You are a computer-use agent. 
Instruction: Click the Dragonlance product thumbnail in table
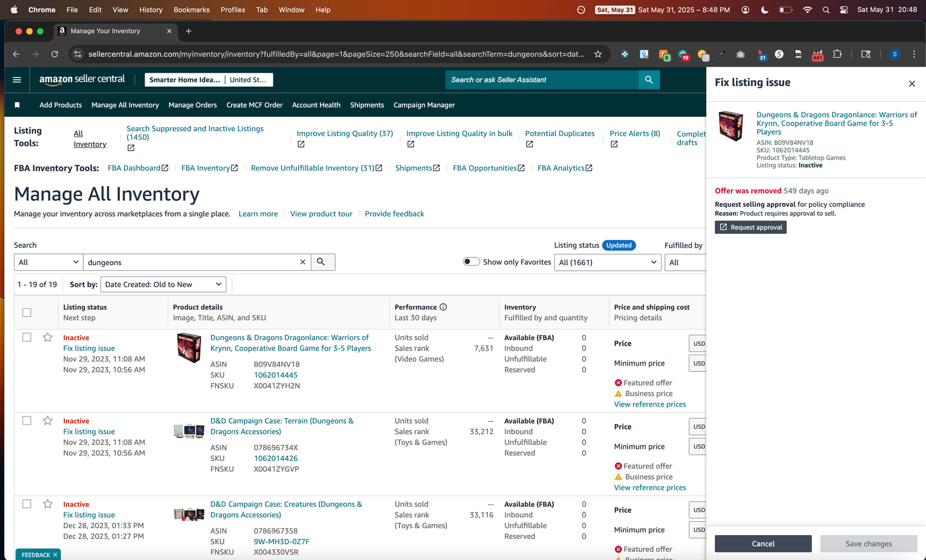click(189, 348)
